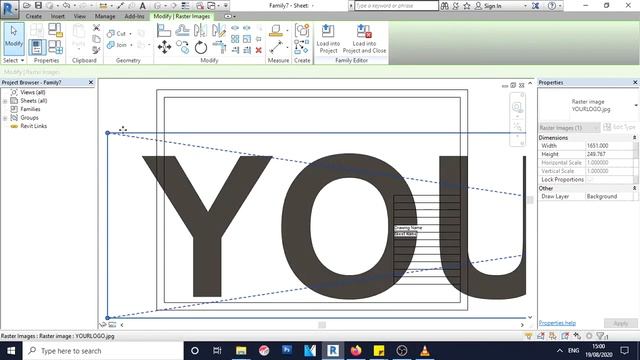Collapse the Dimensions section in Properties
This screenshot has height=360, width=640.
point(634,138)
